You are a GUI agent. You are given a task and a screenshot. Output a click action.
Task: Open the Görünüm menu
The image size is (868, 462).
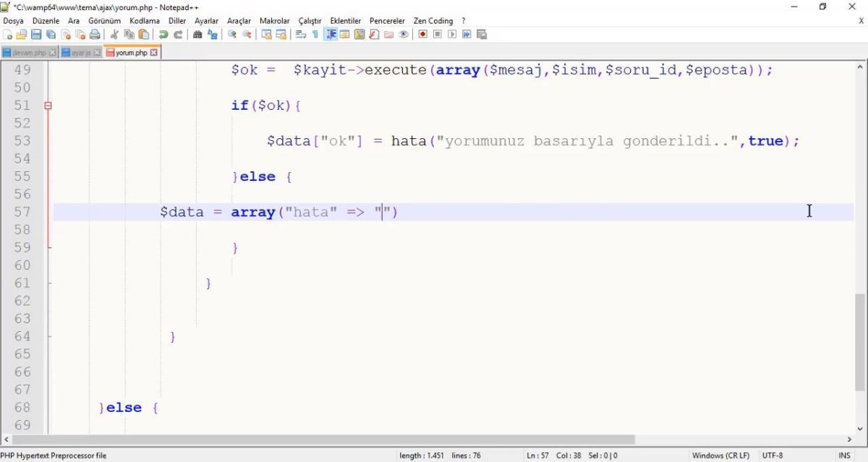(104, 21)
